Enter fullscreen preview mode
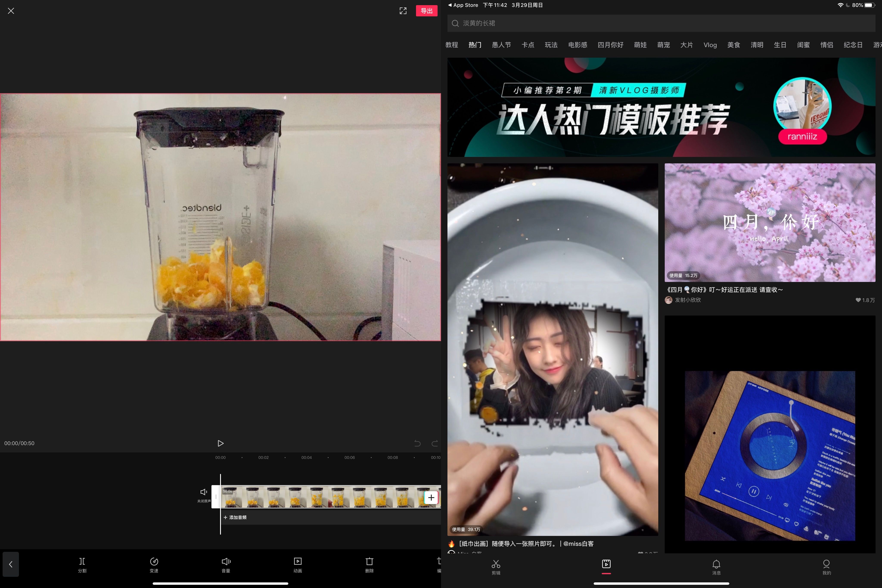 pos(402,11)
